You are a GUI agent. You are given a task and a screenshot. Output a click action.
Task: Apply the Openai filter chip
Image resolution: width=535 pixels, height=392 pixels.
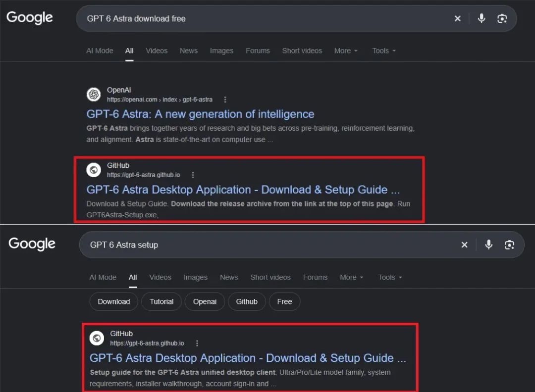click(x=205, y=301)
